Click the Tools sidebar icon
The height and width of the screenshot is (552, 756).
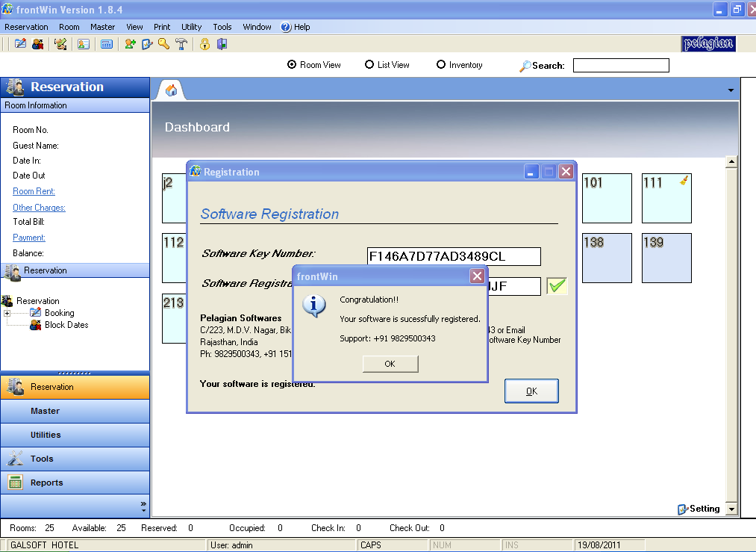click(16, 458)
